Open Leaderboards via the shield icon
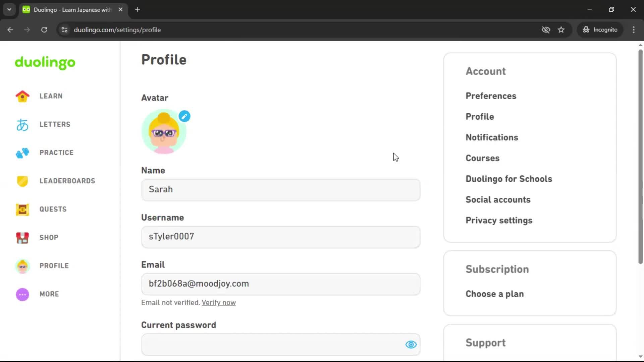The height and width of the screenshot is (362, 644). [x=22, y=181]
